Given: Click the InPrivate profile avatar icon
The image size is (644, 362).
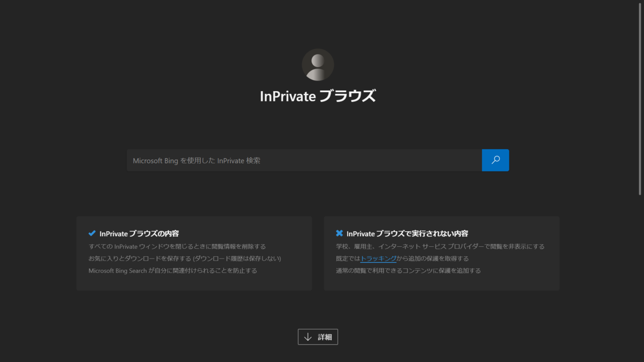Looking at the screenshot, I should point(318,64).
